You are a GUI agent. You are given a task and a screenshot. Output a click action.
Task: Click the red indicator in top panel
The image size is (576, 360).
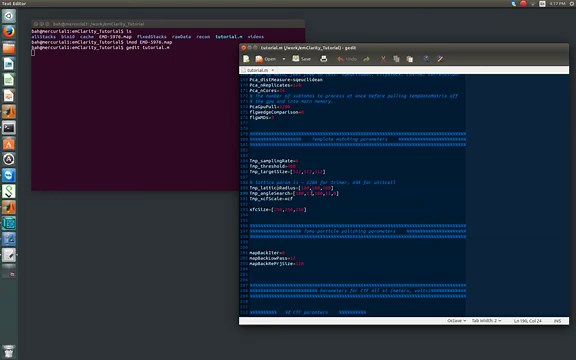pos(523,3)
